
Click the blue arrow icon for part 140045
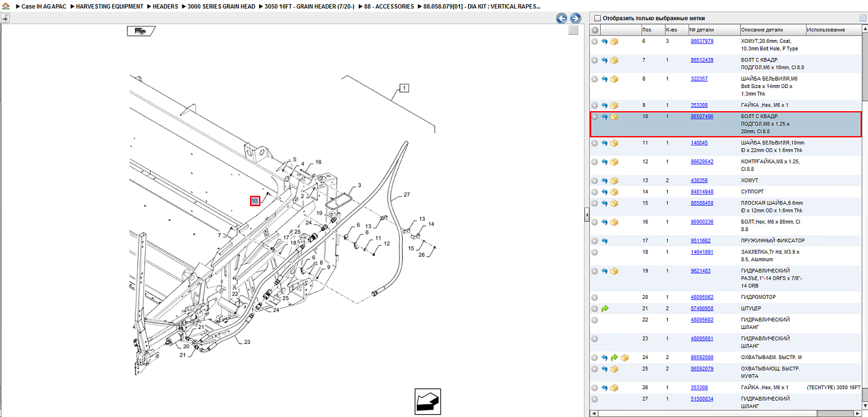(605, 143)
